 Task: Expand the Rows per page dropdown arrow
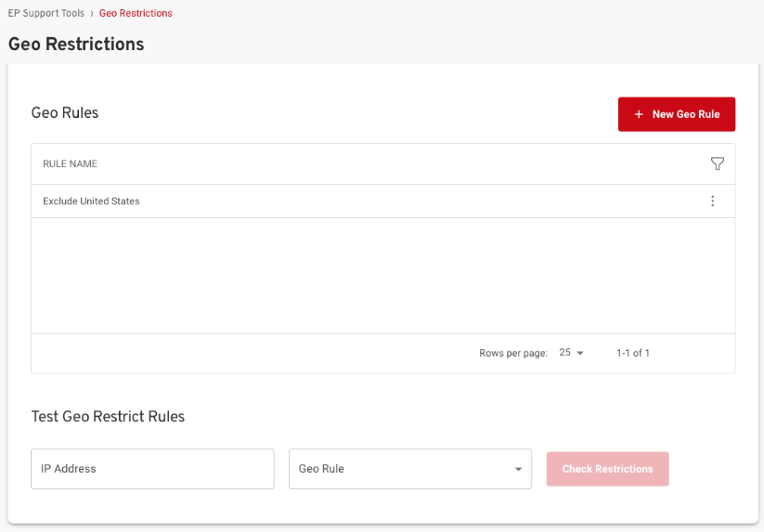point(580,354)
